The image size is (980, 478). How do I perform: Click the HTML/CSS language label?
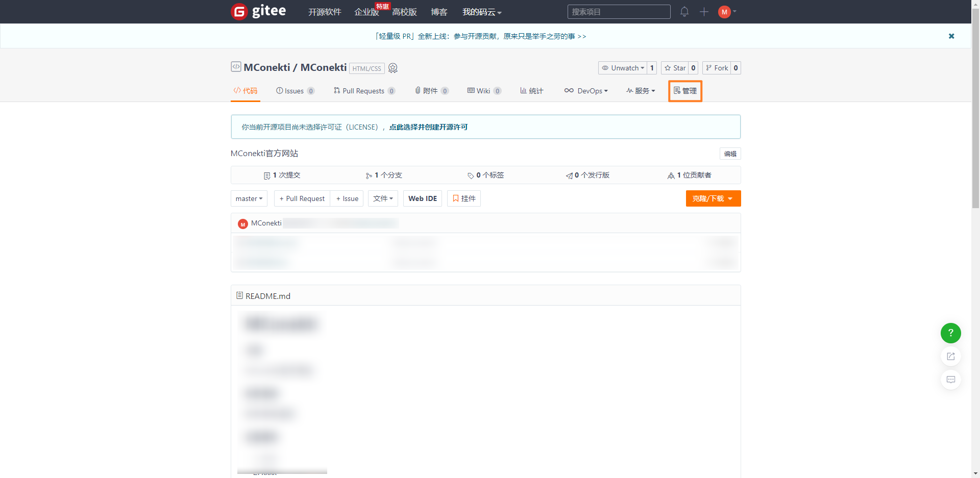click(367, 68)
